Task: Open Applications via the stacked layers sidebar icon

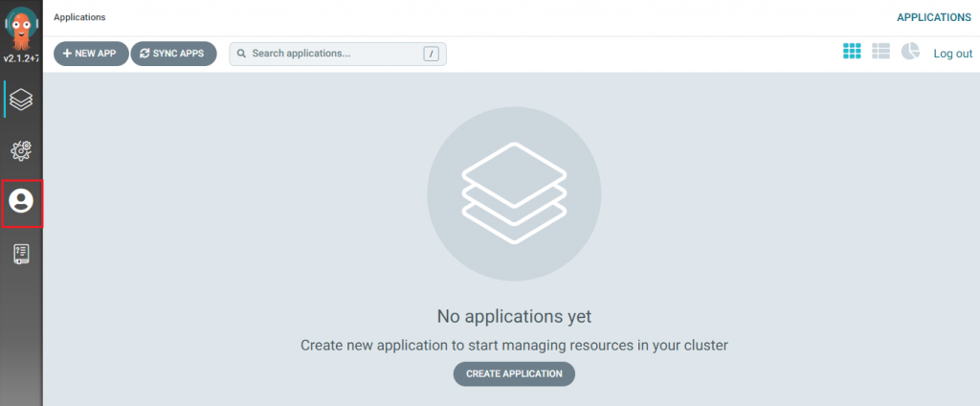Action: click(21, 100)
